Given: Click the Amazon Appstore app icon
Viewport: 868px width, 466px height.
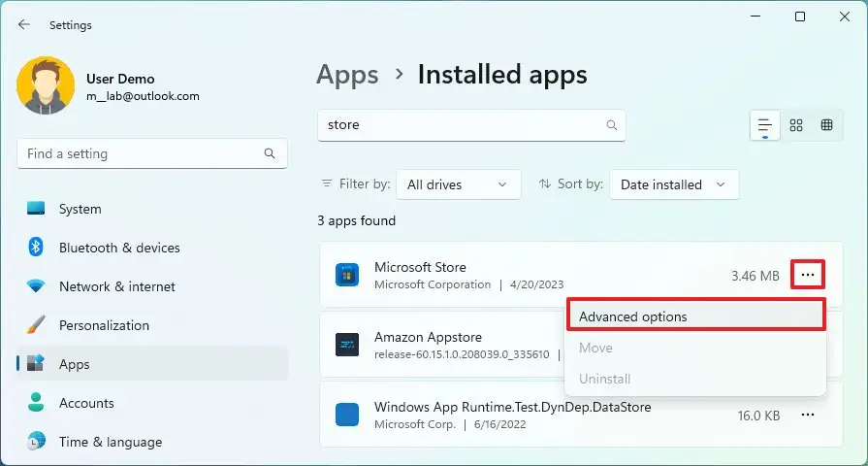Looking at the screenshot, I should pyautogui.click(x=347, y=345).
